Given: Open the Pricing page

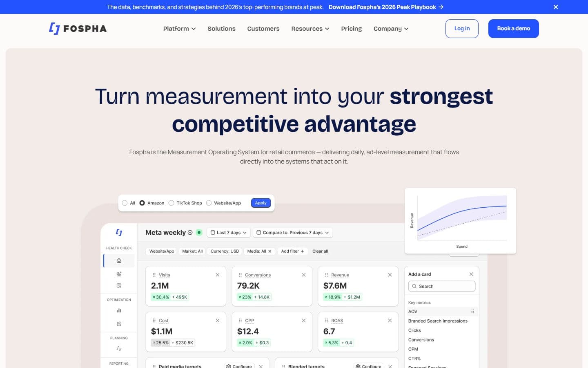Looking at the screenshot, I should click(351, 29).
